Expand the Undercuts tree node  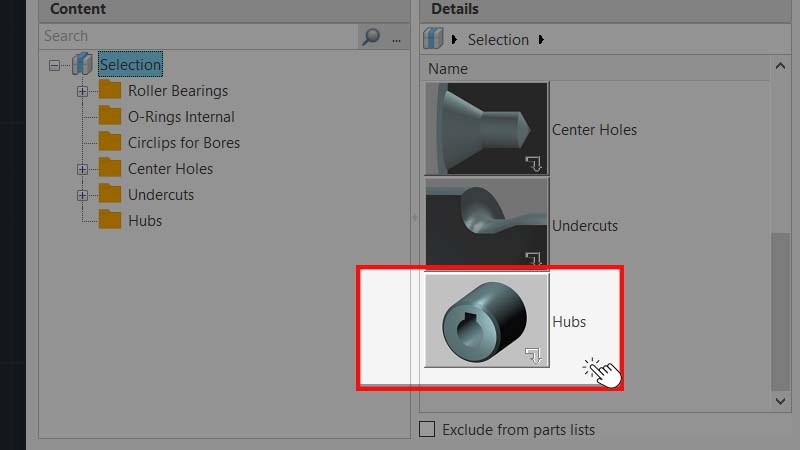(x=82, y=195)
